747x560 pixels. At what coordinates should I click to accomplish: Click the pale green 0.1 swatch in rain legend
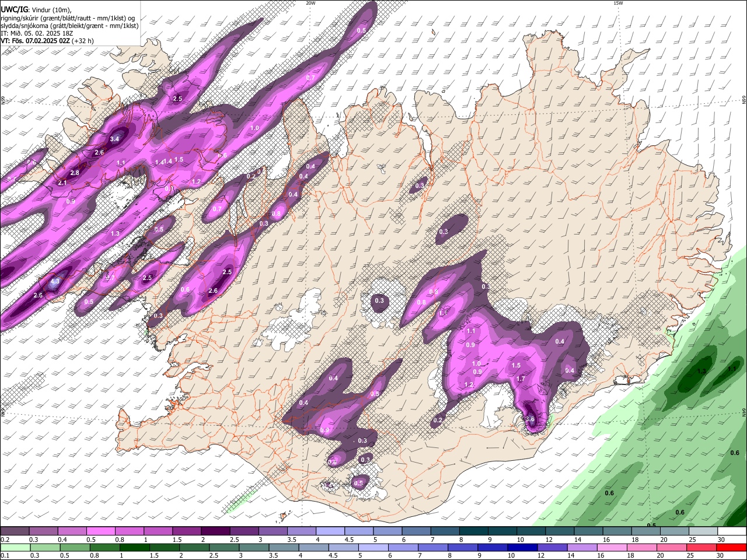[x=15, y=547]
